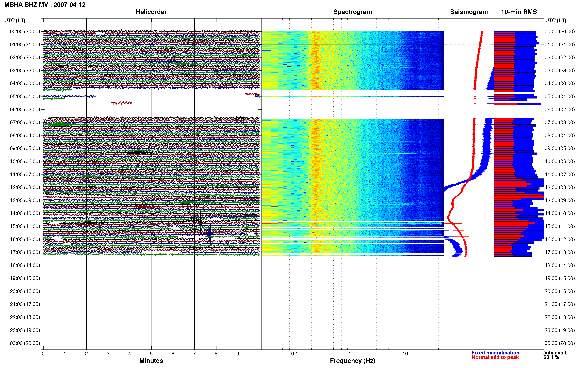Click the left '01:00 (21:00)' time label
Viewport: 588px width, 368px height.
[x=25, y=45]
